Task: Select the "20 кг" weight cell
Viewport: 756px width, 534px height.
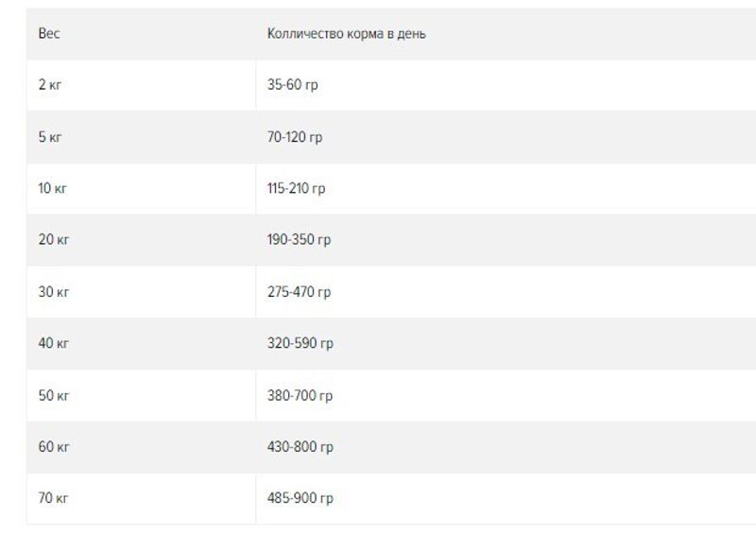Action: click(x=54, y=240)
